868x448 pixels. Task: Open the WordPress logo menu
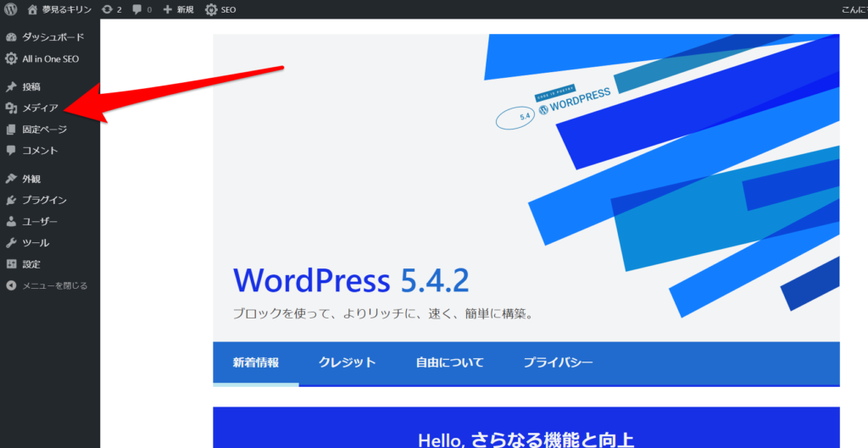click(10, 9)
